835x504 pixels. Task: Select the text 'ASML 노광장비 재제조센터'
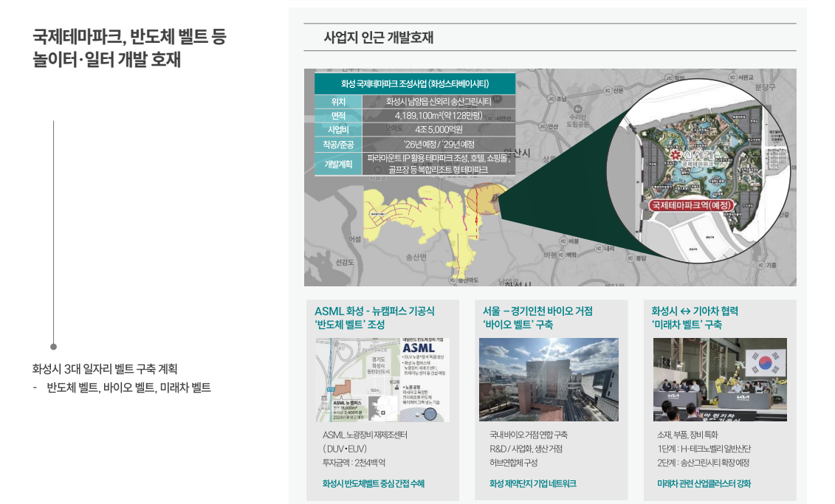tap(365, 435)
